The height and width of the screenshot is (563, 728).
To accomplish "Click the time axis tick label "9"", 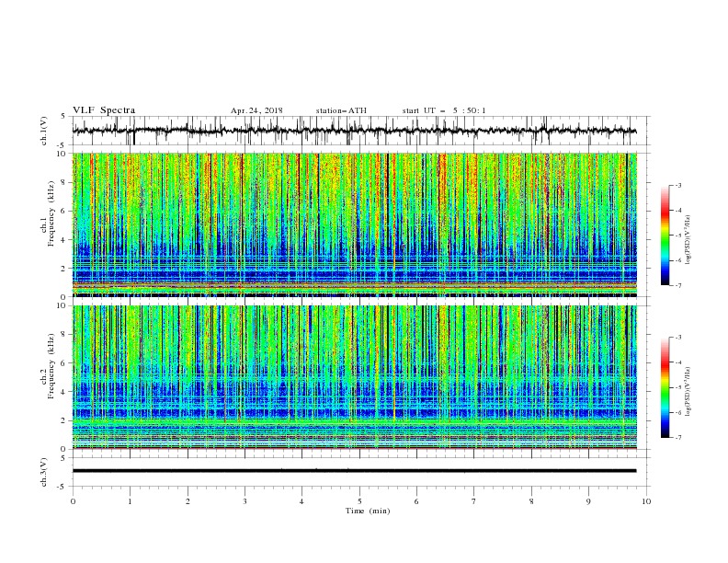I will point(588,501).
